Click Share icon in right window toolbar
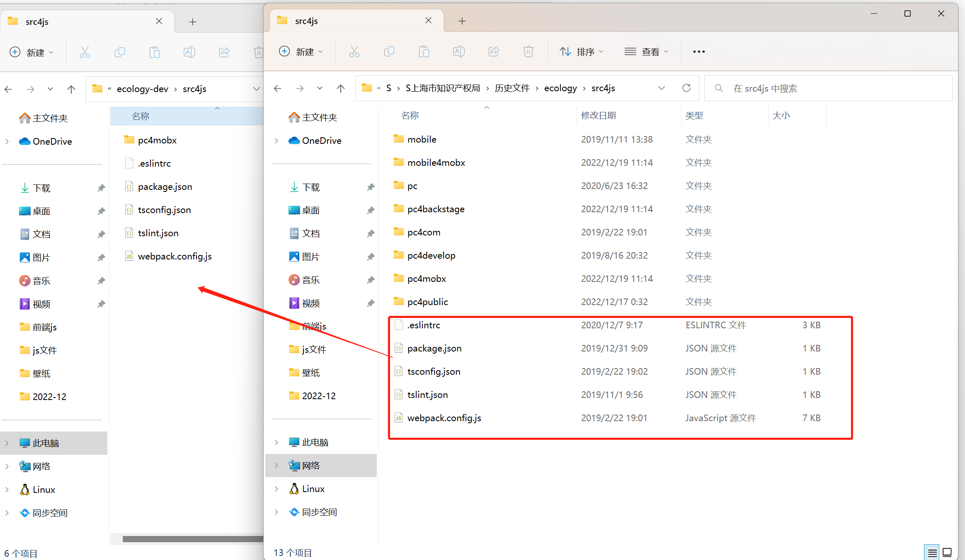 493,52
